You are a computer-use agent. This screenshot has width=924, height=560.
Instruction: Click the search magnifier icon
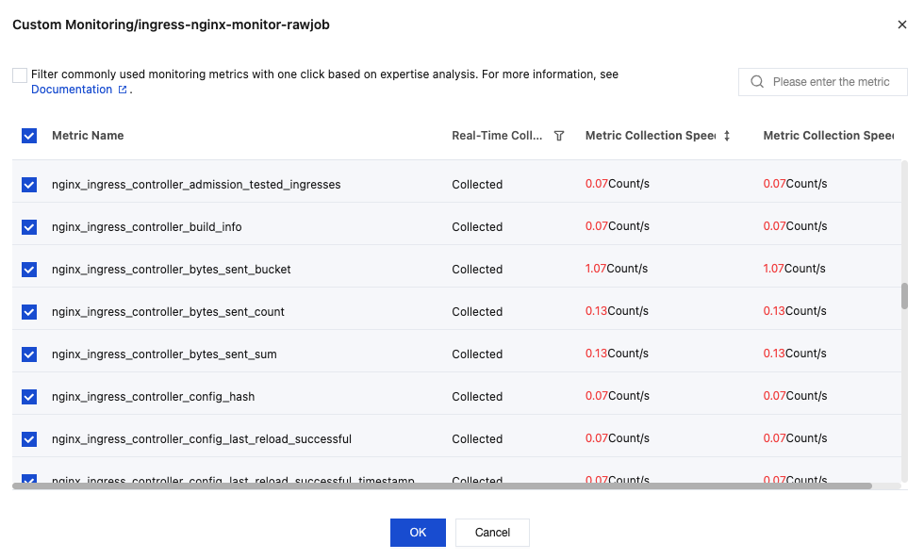[756, 82]
